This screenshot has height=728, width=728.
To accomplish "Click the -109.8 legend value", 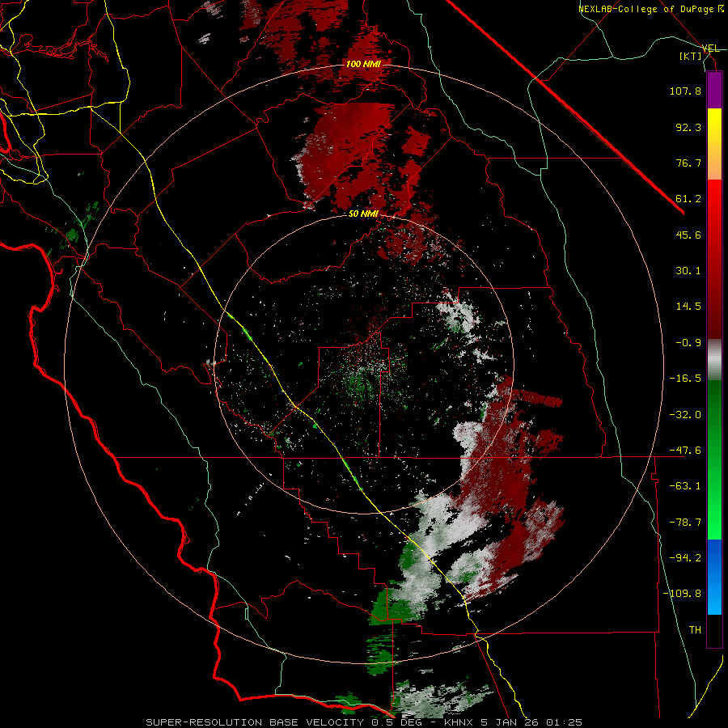I will click(682, 594).
